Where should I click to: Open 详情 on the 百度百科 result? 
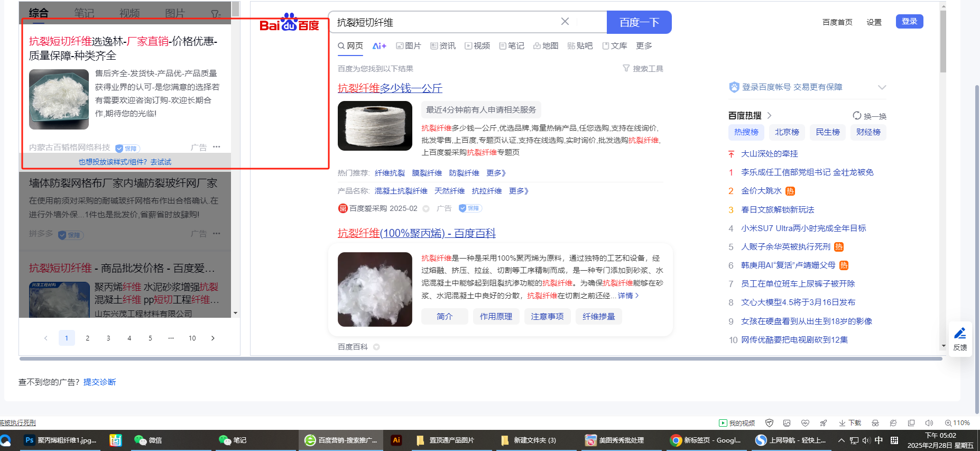628,296
